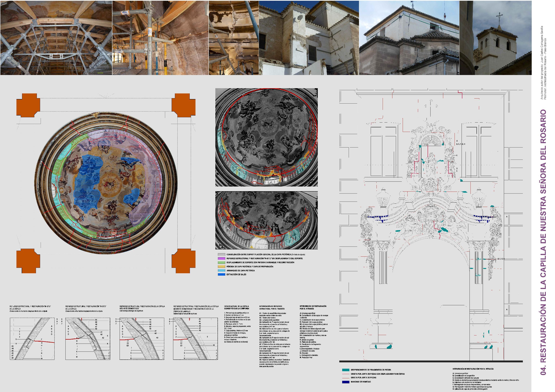Click the purple refuerzo estructural legend swatch
This screenshot has height=392, width=555.
(221, 258)
